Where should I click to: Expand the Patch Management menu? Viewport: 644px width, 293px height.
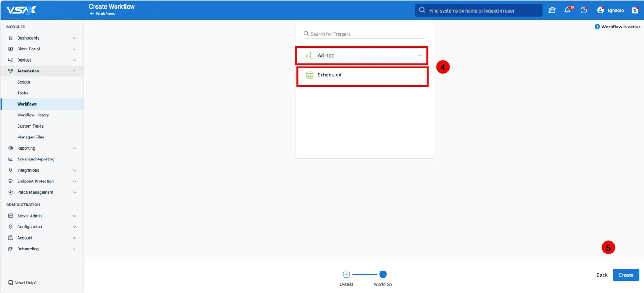(x=74, y=192)
